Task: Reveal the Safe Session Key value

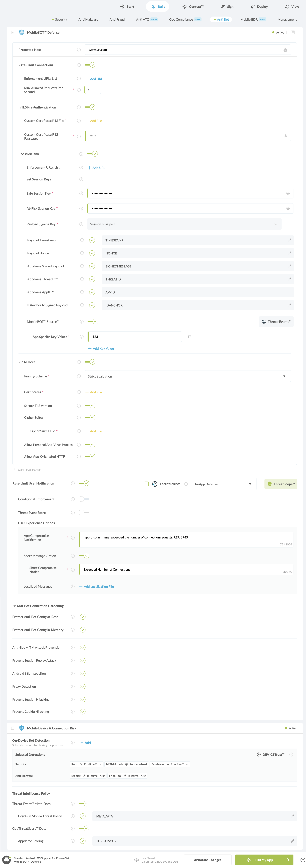Action: click(x=288, y=193)
